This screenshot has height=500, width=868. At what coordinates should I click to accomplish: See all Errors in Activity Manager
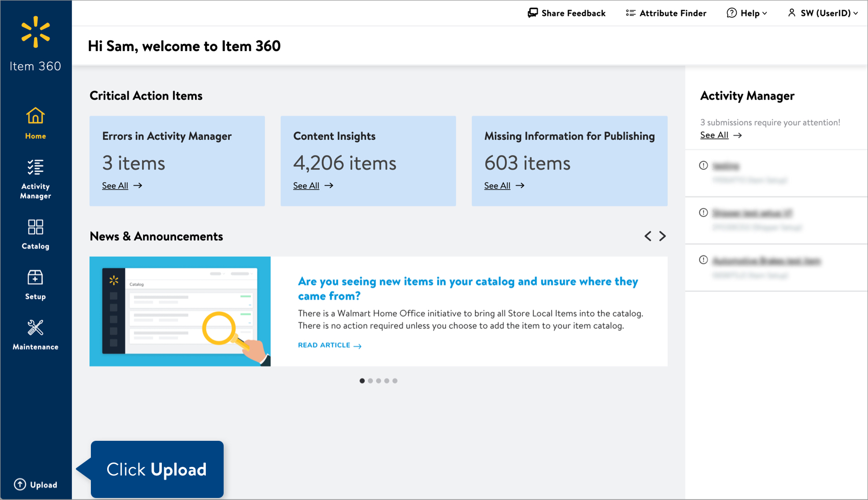pyautogui.click(x=115, y=186)
